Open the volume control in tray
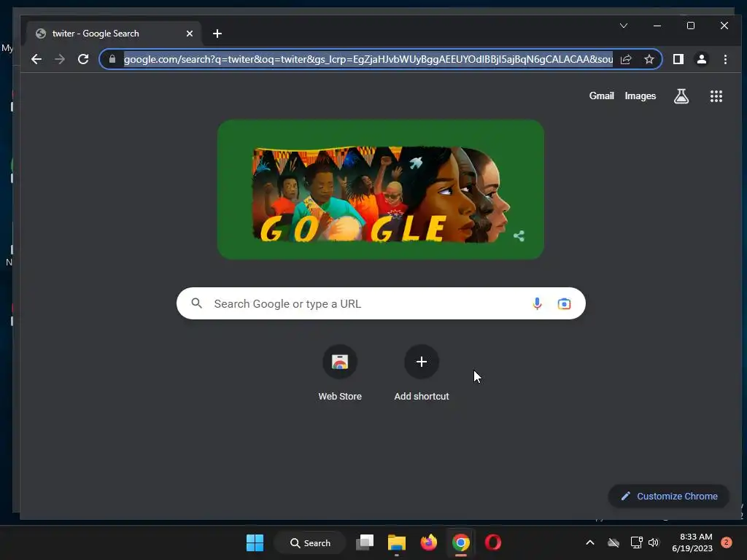 (654, 542)
